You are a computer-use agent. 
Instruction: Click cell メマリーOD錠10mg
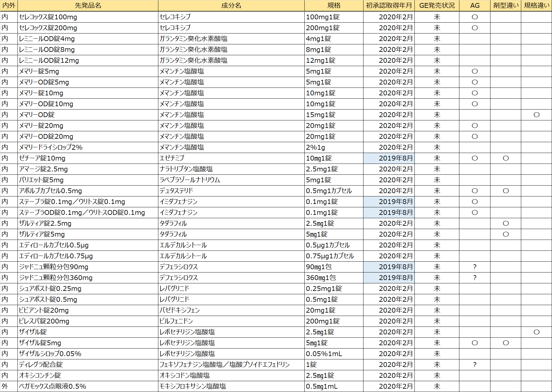(88, 104)
